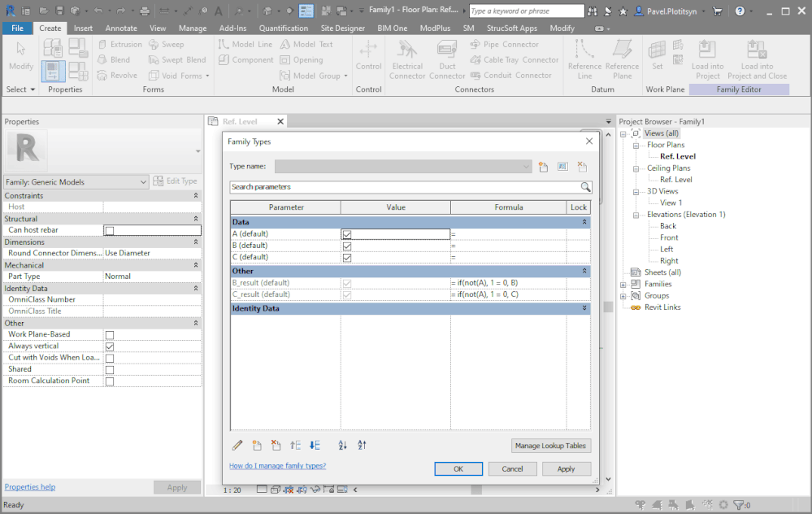
Task: Click the pencil Edit Parameter icon
Action: [237, 445]
